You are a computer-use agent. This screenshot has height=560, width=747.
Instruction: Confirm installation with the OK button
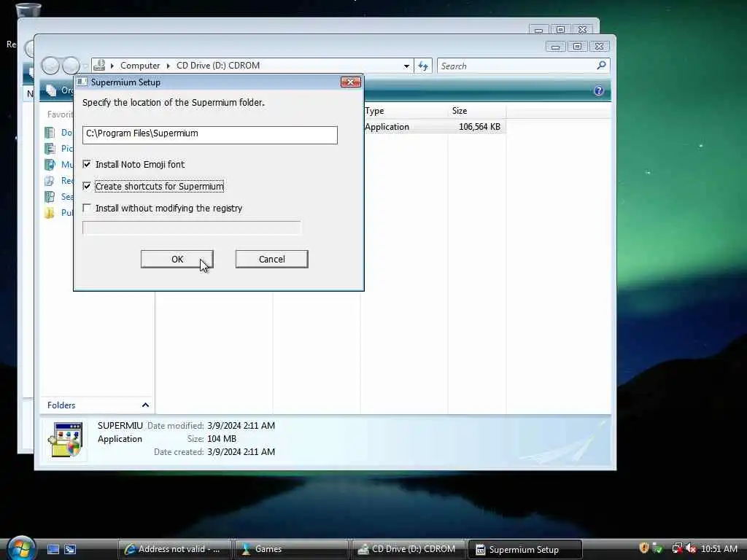point(177,259)
